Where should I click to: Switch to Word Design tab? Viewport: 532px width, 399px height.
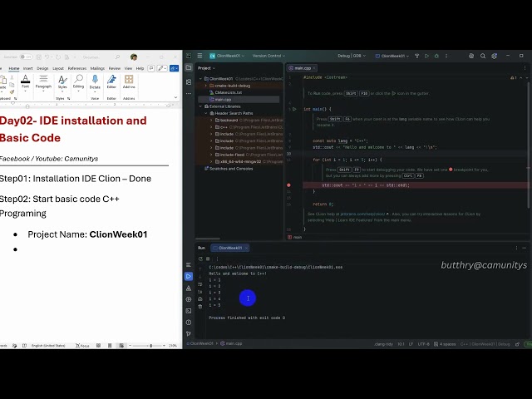[x=42, y=68]
